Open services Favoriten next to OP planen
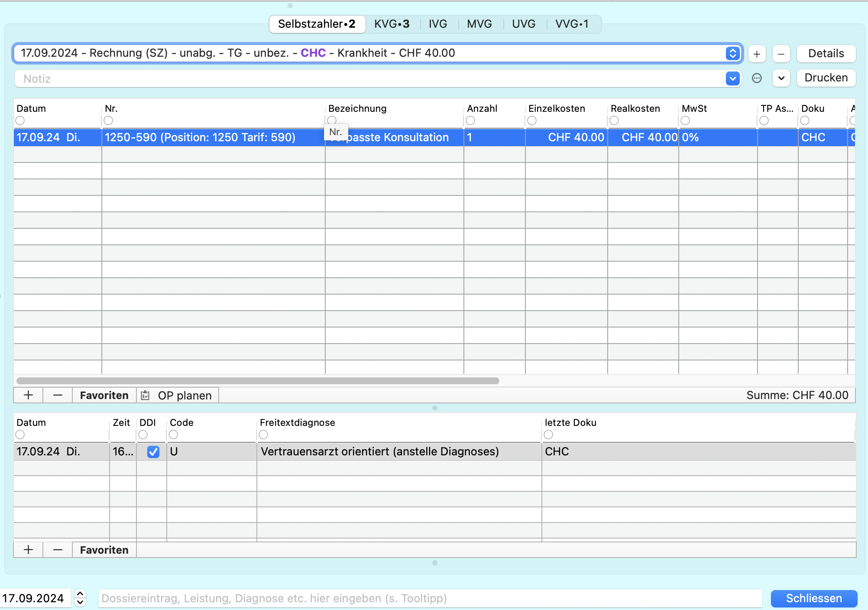868x610 pixels. tap(104, 395)
